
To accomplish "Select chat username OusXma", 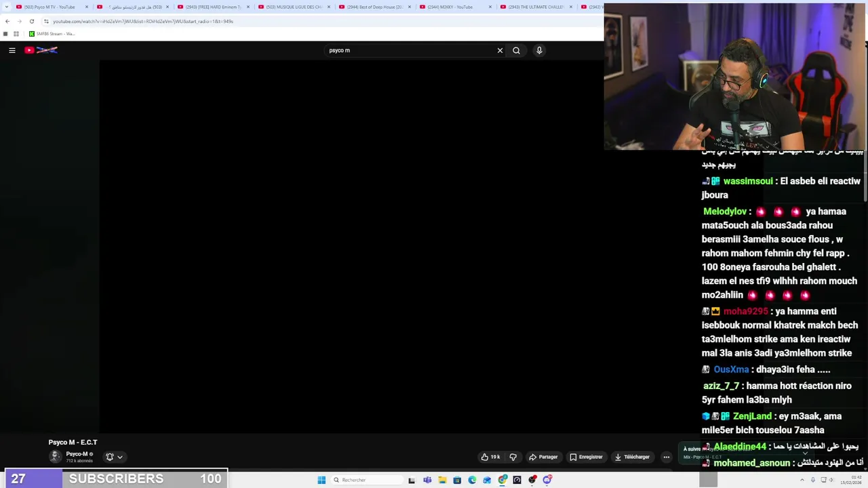I will point(731,369).
